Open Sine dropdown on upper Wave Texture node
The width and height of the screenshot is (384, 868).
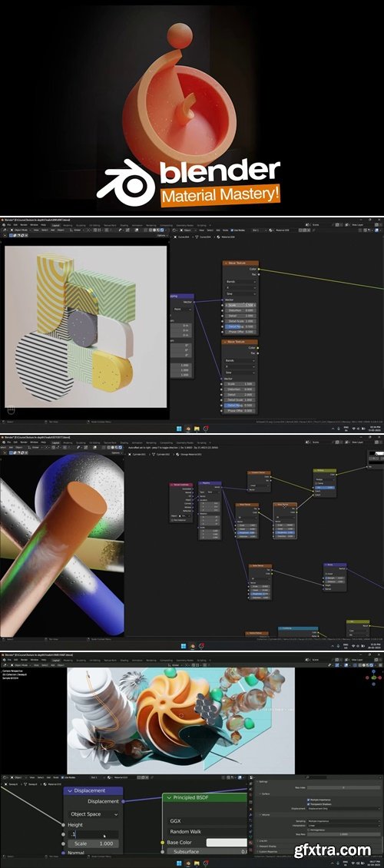click(240, 294)
